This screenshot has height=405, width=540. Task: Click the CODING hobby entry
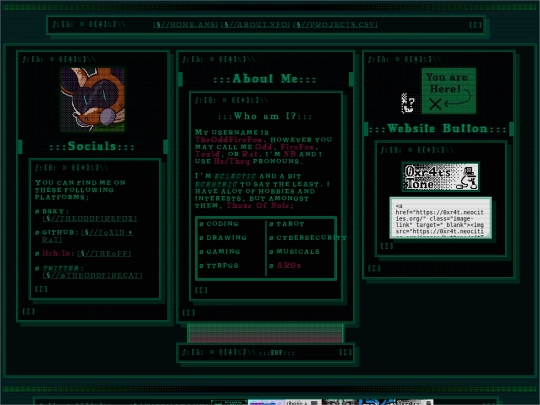[x=222, y=224]
